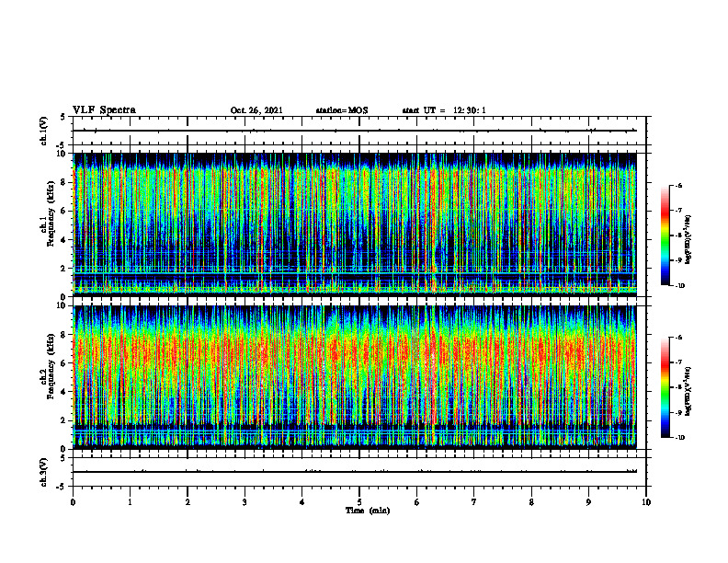Click the time axis tick label '5'
Screen dimensions: 728x563
point(359,502)
